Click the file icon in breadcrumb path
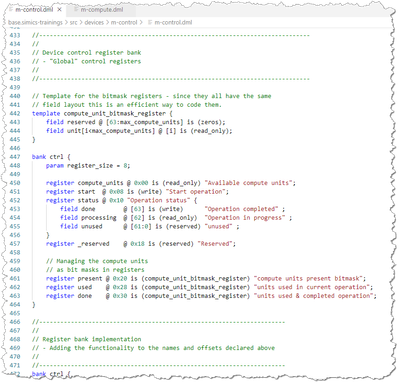Screen dimensions: 400x384 click(x=150, y=23)
